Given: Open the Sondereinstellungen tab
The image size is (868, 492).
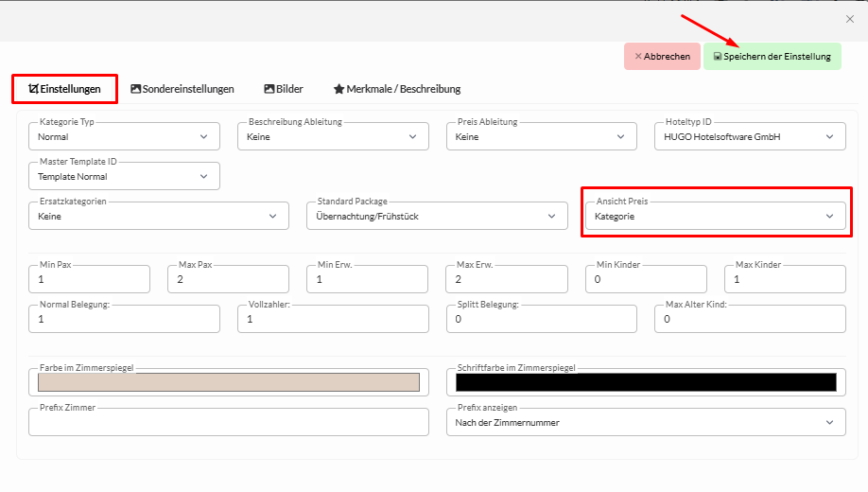Looking at the screenshot, I should pos(182,89).
